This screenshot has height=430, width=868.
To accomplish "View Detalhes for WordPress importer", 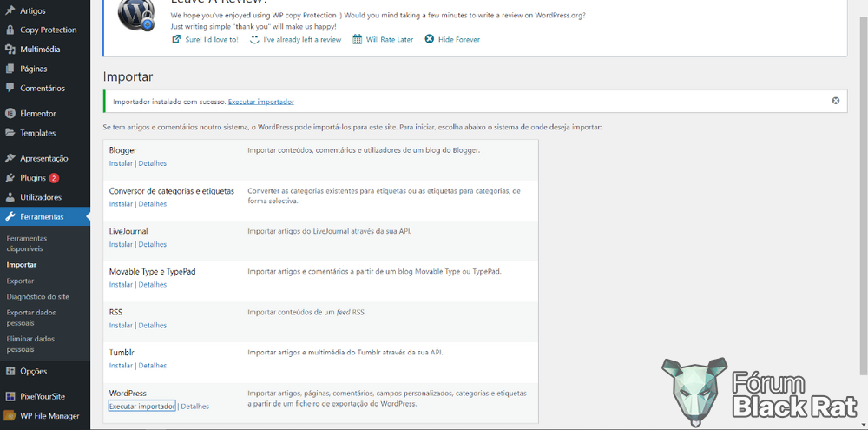I will click(x=194, y=407).
